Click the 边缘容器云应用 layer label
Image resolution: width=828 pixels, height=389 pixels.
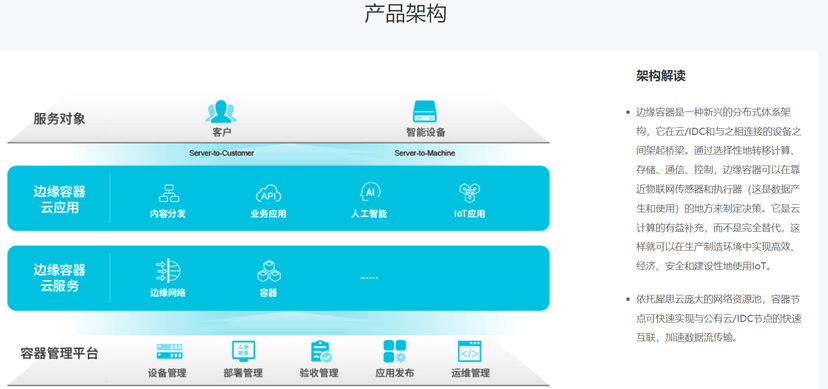[x=60, y=199]
